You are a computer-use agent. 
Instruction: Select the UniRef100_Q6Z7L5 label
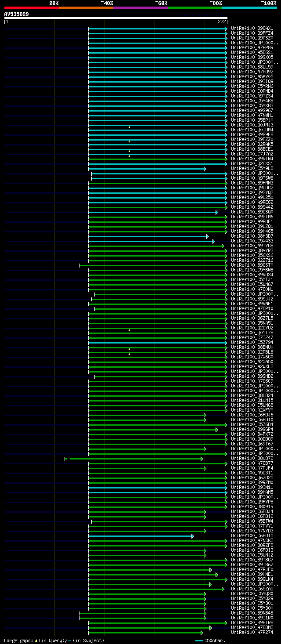tap(252, 318)
